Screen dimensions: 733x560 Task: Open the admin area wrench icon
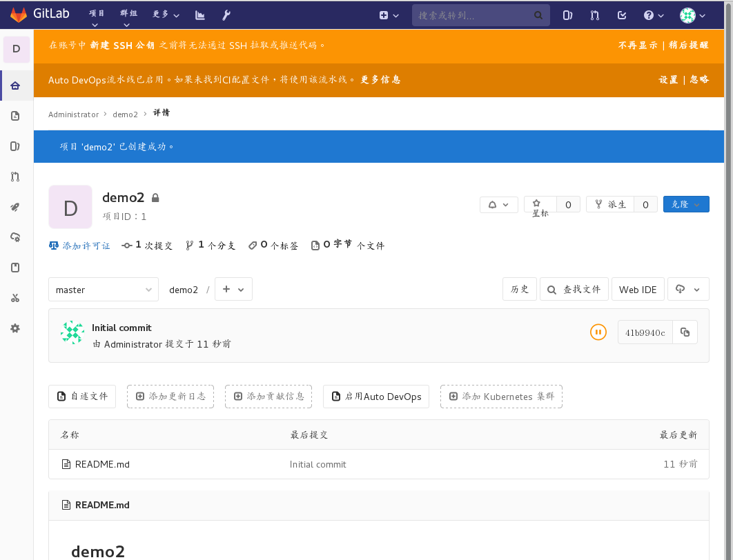(226, 15)
